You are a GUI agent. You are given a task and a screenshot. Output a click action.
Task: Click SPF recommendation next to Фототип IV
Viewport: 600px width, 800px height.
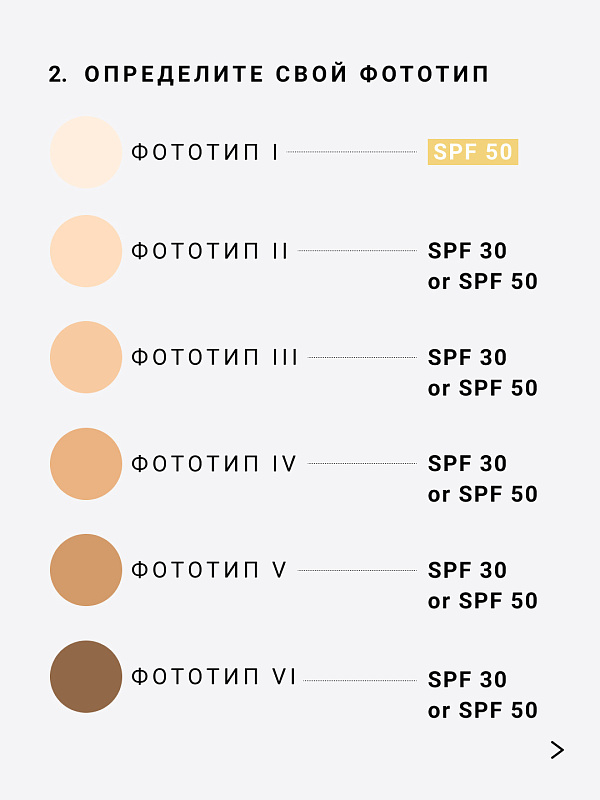point(482,479)
